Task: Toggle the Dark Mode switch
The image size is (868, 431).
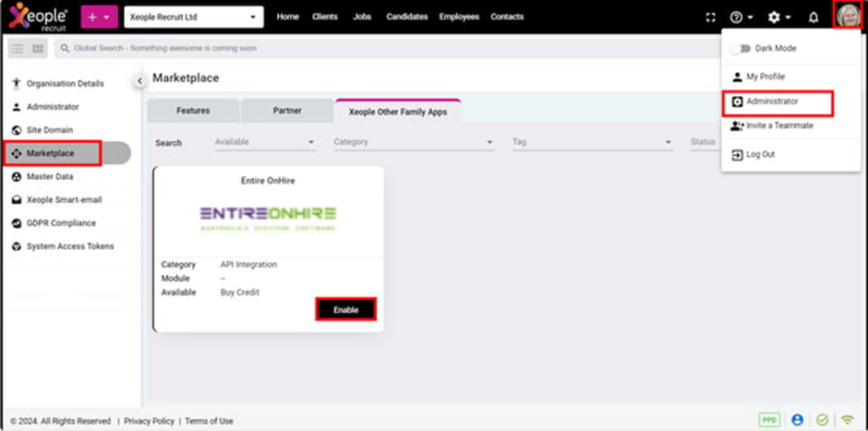Action: point(740,49)
